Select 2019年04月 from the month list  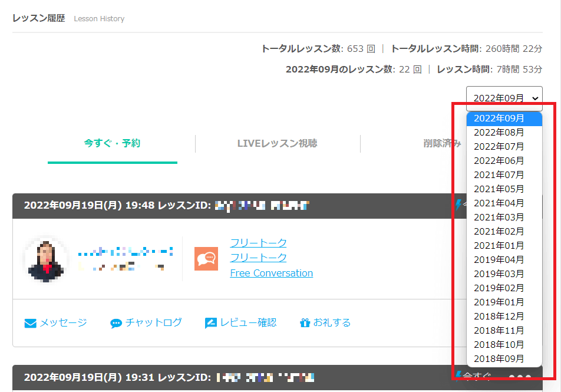[x=499, y=260]
